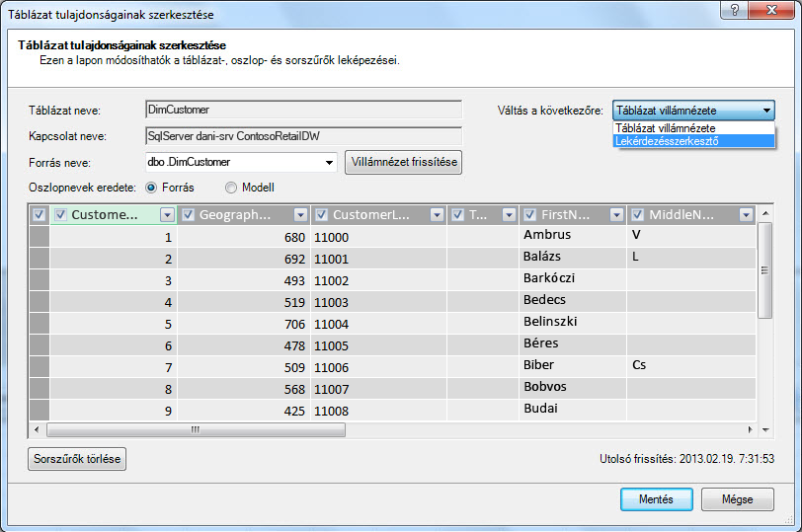Select the Modell radio button

pos(231,188)
